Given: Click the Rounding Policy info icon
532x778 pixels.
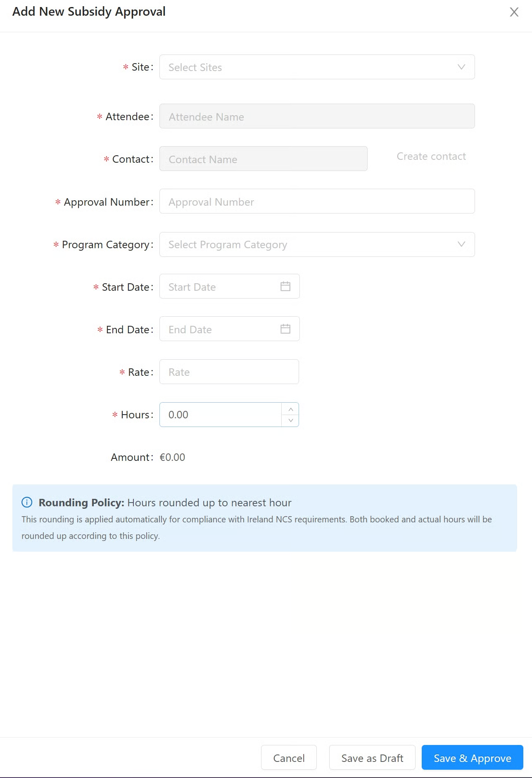Looking at the screenshot, I should pos(27,503).
